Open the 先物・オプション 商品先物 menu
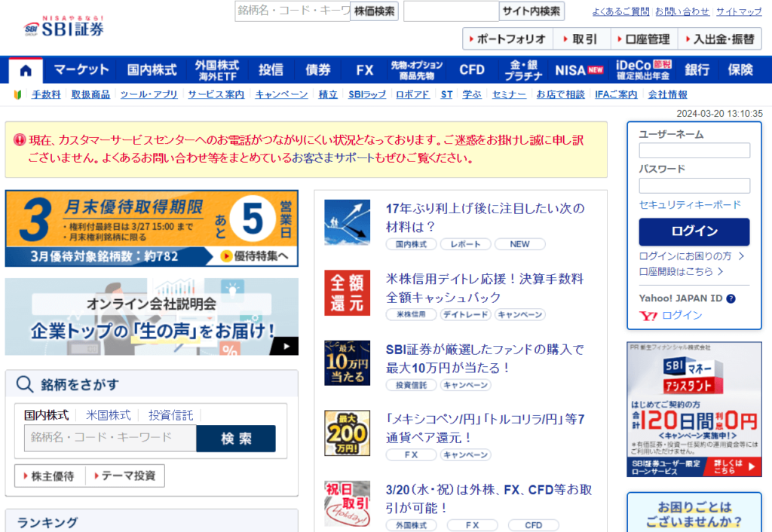 pyautogui.click(x=416, y=70)
